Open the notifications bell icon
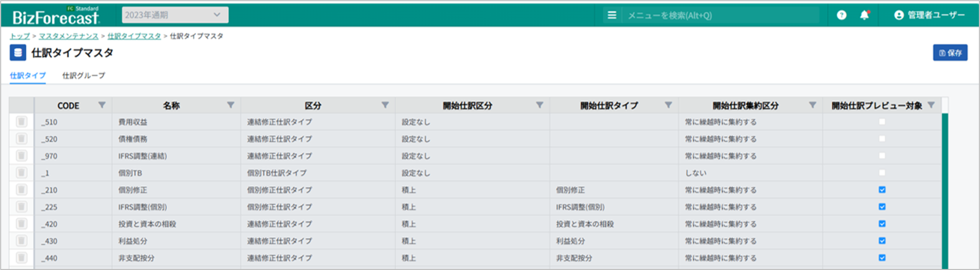Viewport: 980px width, 270px height. tap(864, 15)
